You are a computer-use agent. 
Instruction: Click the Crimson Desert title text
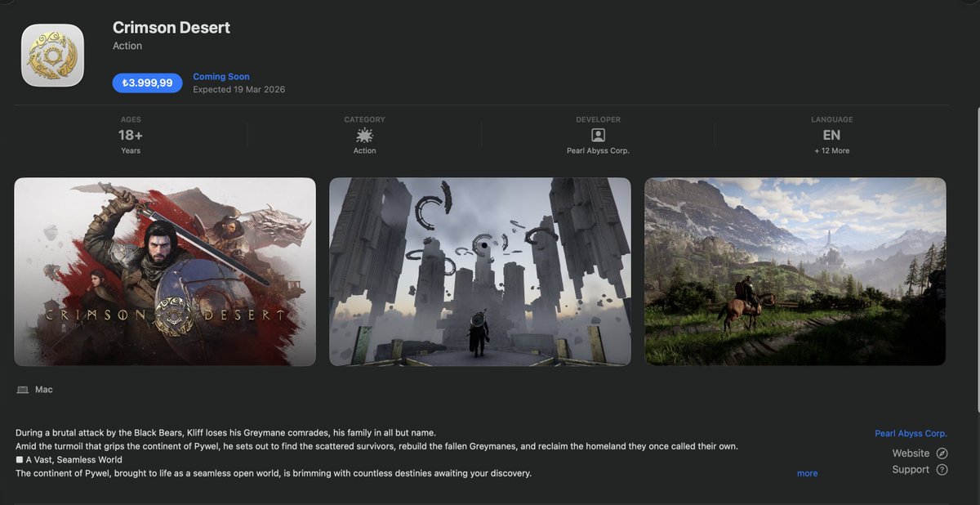click(171, 28)
